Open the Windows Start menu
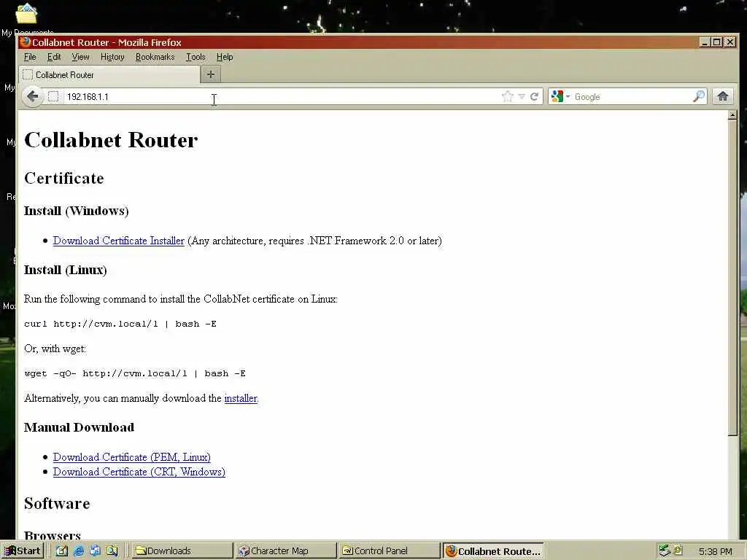 [23, 551]
